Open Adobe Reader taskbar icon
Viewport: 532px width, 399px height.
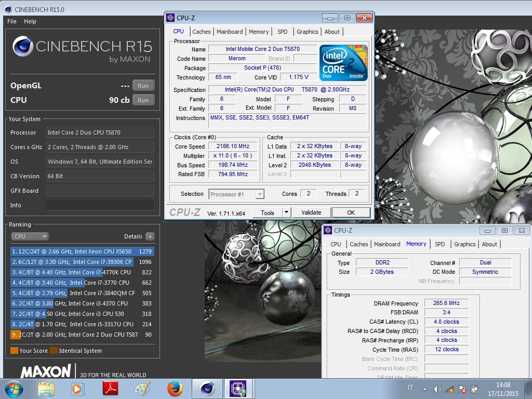(x=110, y=389)
